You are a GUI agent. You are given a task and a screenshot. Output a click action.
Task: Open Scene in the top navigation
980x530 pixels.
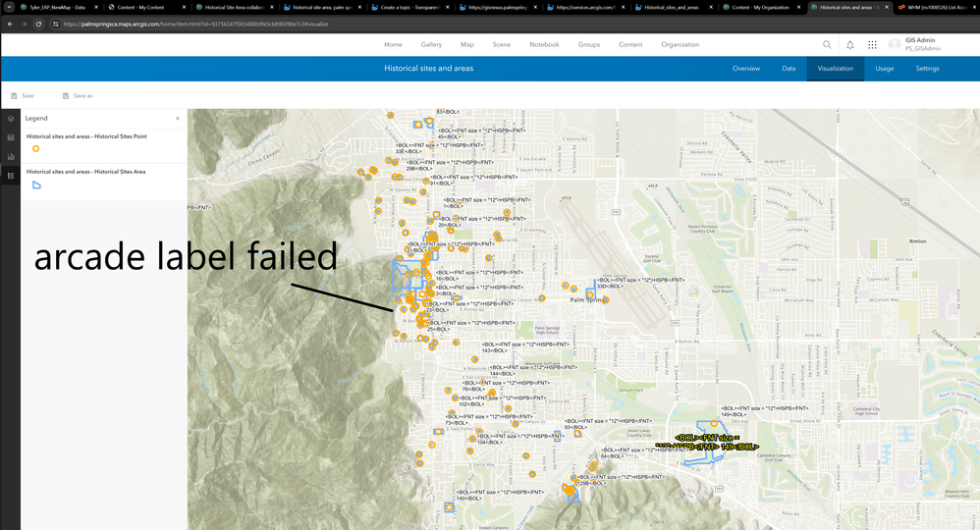click(501, 44)
